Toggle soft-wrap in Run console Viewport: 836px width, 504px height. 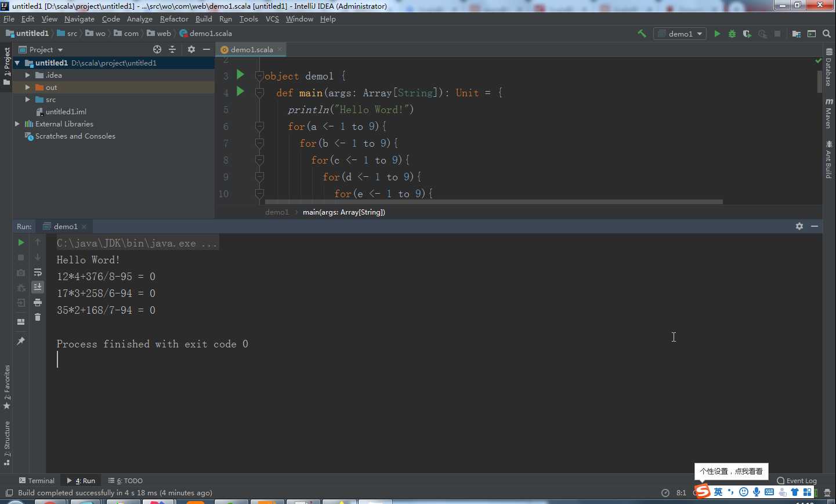tap(38, 272)
